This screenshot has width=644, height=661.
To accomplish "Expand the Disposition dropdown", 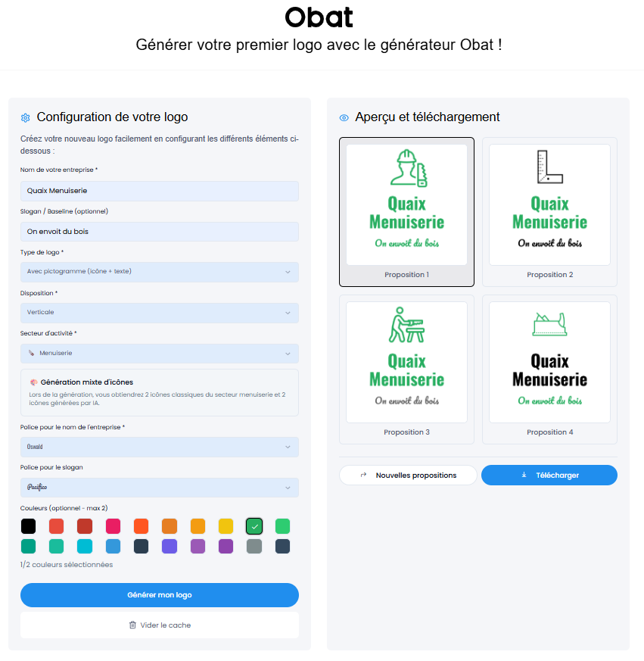I will pyautogui.click(x=159, y=313).
